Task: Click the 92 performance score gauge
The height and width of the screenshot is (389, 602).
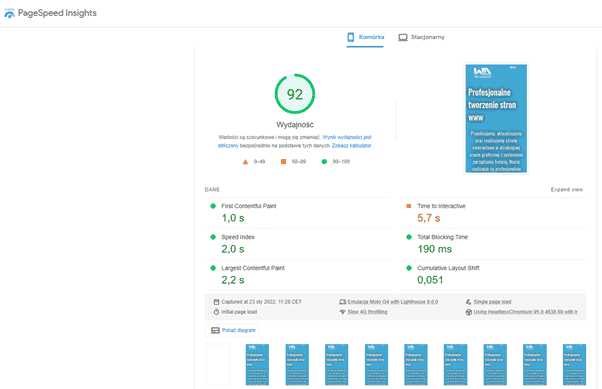Action: tap(295, 94)
